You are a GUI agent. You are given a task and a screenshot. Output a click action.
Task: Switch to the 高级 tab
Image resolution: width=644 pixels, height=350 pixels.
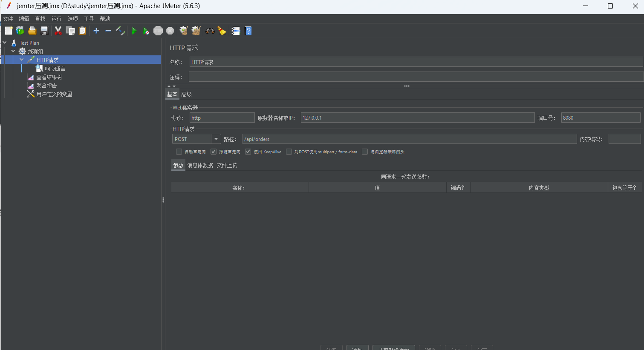[x=187, y=95]
